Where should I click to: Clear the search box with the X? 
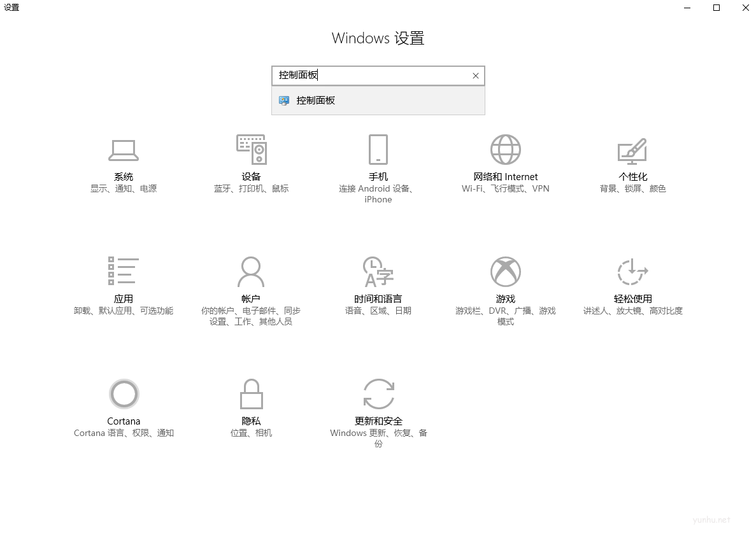point(475,75)
